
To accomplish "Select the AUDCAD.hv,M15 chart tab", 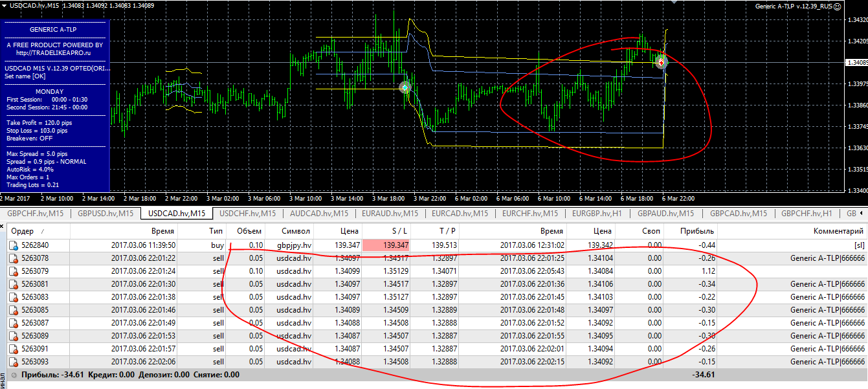I will 319,213.
